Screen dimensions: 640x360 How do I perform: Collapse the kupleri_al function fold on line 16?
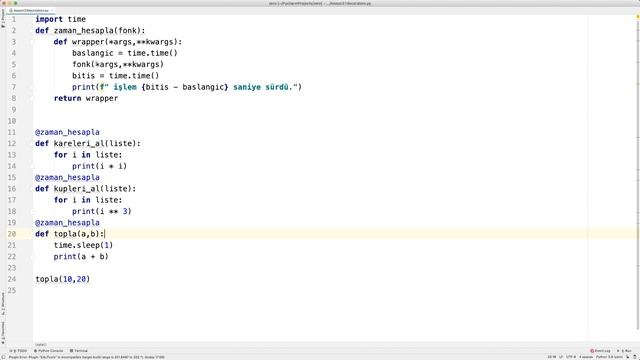[32, 189]
